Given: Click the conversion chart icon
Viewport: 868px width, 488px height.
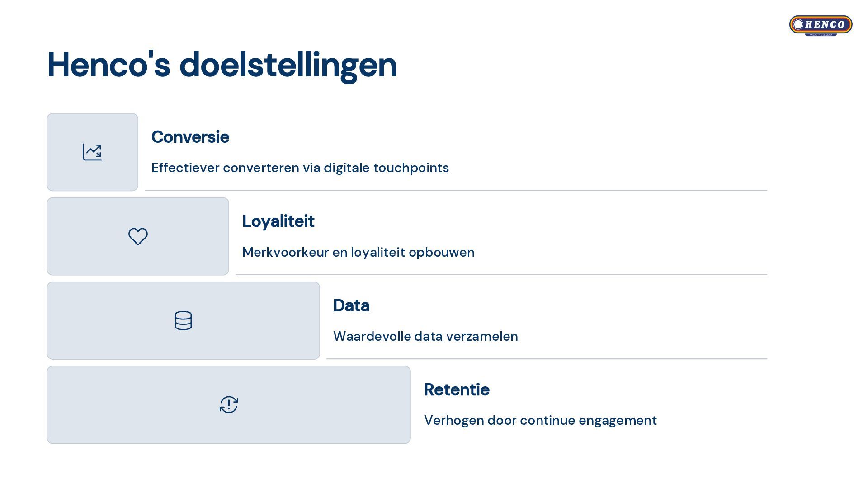Looking at the screenshot, I should tap(92, 152).
